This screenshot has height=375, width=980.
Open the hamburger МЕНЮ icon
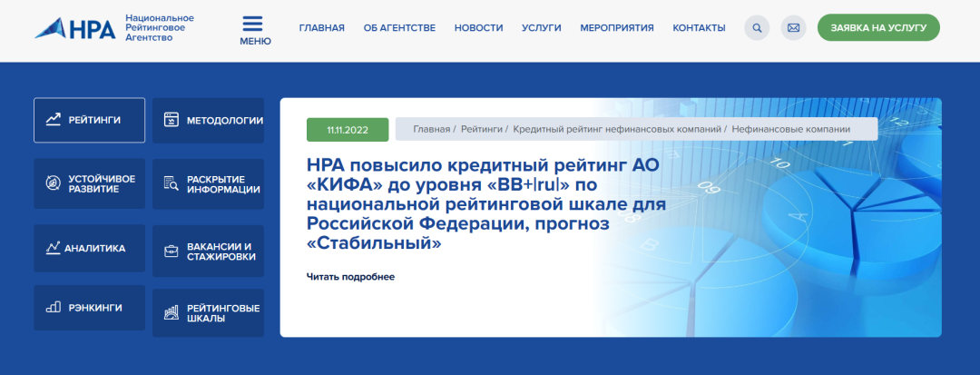click(255, 30)
